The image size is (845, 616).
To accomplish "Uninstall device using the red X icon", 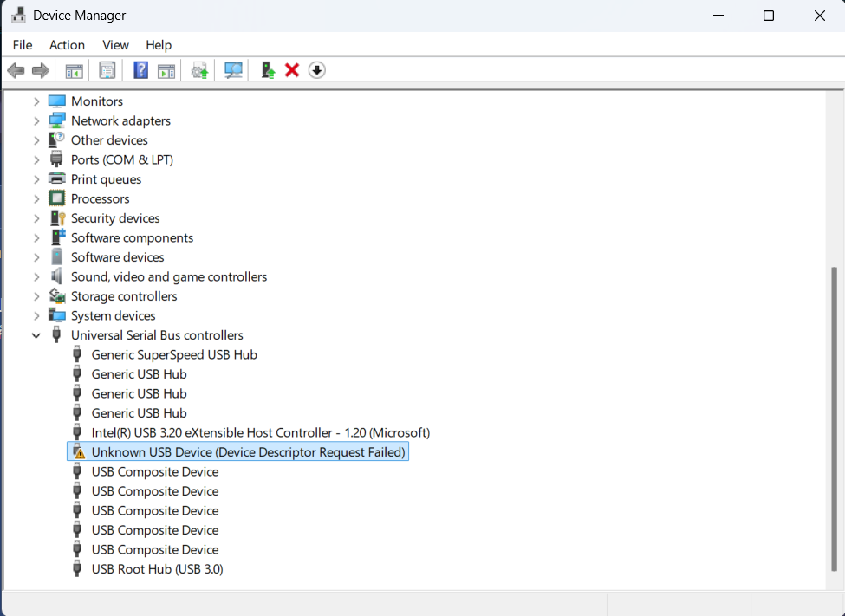I will click(x=292, y=70).
